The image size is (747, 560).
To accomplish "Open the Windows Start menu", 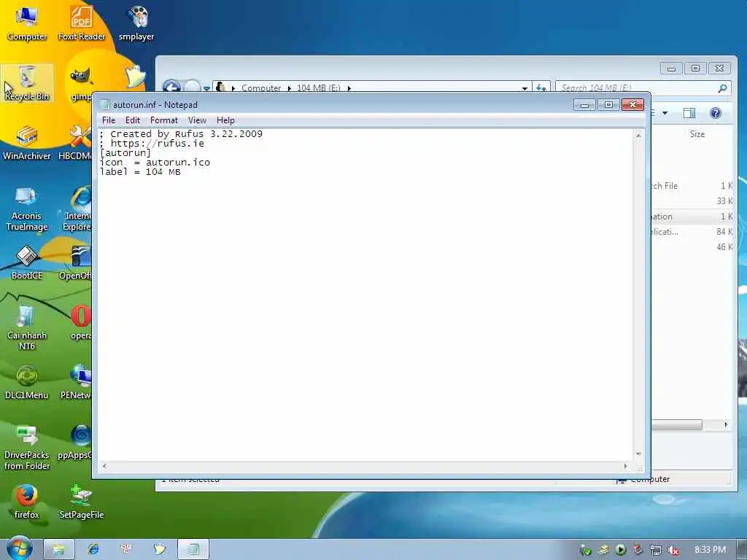I will [x=19, y=548].
